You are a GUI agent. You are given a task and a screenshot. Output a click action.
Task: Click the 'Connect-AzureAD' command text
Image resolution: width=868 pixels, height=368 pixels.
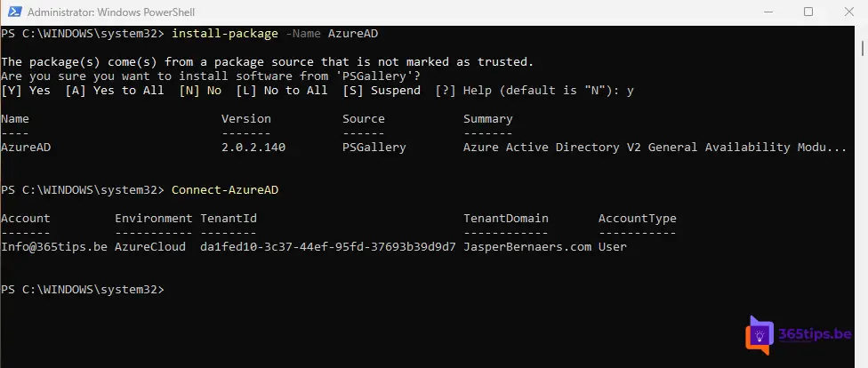(x=225, y=190)
